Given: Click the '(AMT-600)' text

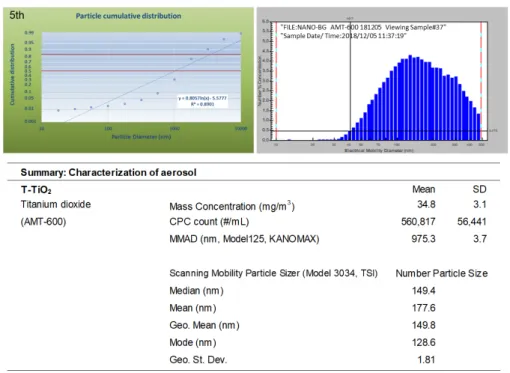Looking at the screenshot, I should [x=43, y=221].
